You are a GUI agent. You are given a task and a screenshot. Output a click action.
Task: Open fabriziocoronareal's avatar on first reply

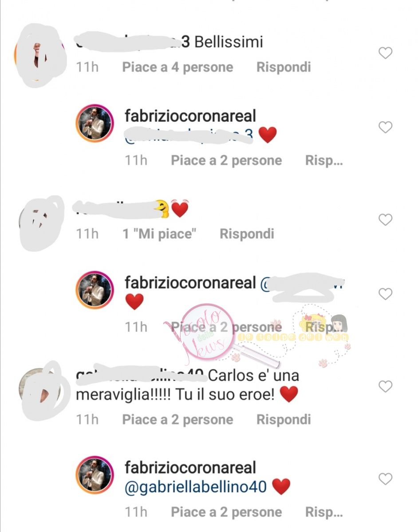tap(95, 123)
